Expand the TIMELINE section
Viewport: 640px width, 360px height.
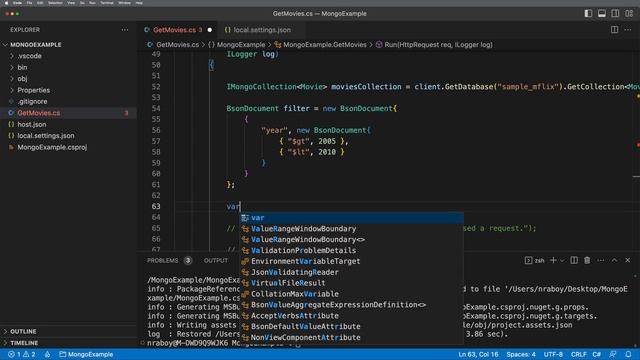click(24, 343)
